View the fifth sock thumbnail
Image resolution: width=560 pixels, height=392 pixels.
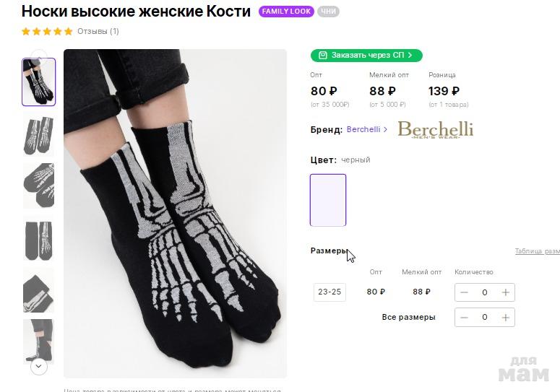pos(38,290)
